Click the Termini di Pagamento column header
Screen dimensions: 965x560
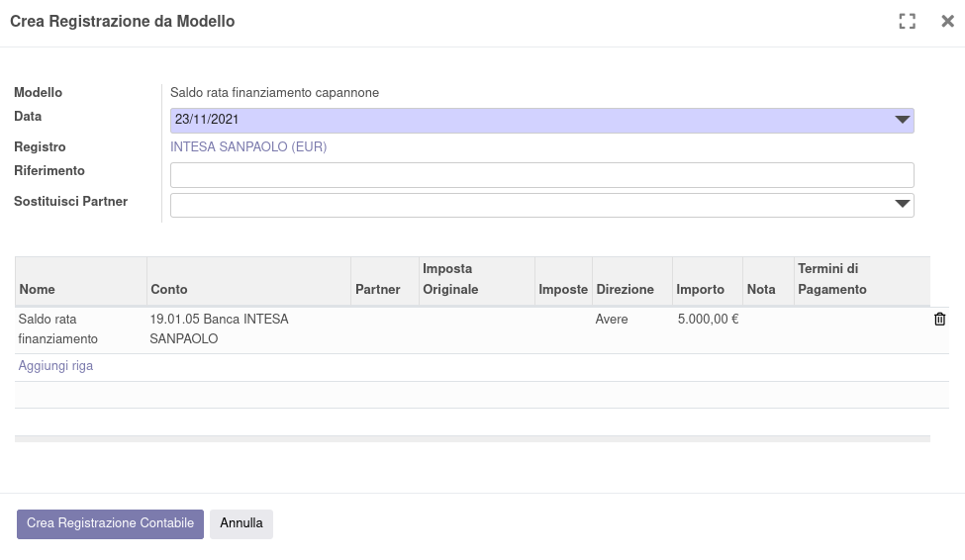click(x=831, y=279)
